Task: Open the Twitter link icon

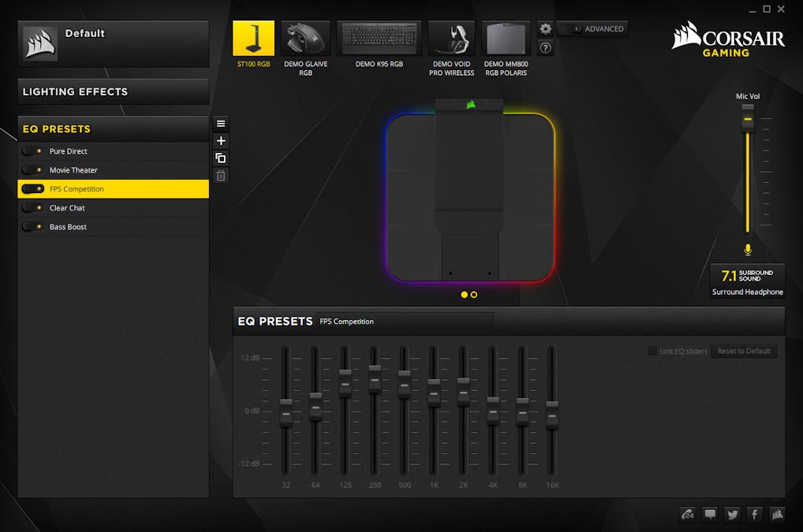Action: click(732, 514)
